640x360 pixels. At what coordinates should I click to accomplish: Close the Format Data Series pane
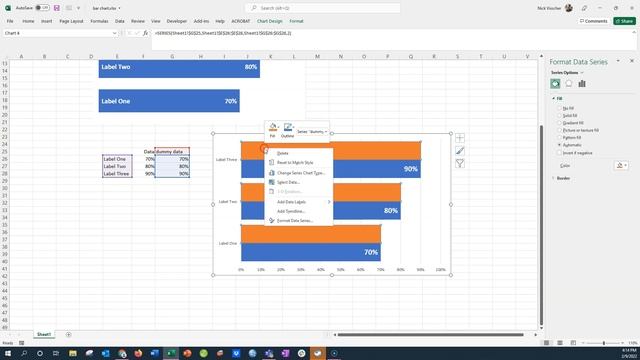631,61
